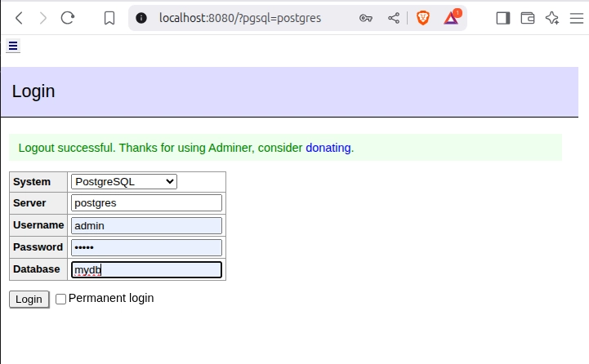Click the System row label
The width and height of the screenshot is (589, 364).
(x=32, y=182)
